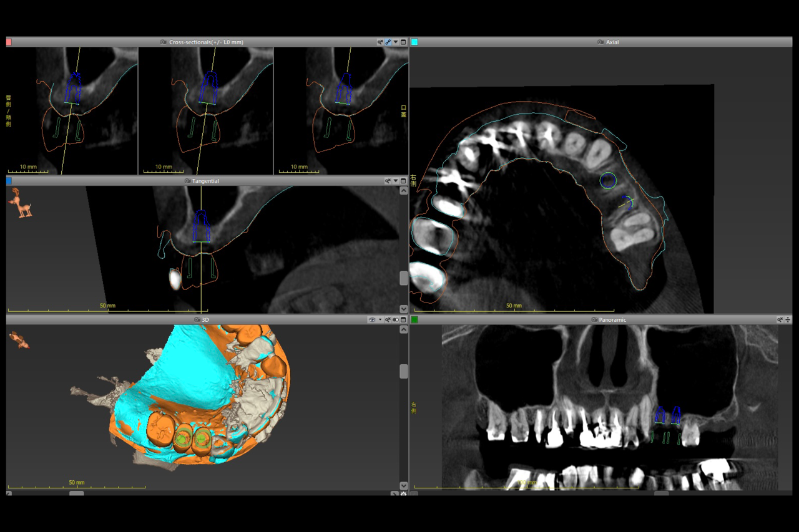Click the 50 mm scale label in Axial view
This screenshot has width=799, height=532.
(x=513, y=306)
